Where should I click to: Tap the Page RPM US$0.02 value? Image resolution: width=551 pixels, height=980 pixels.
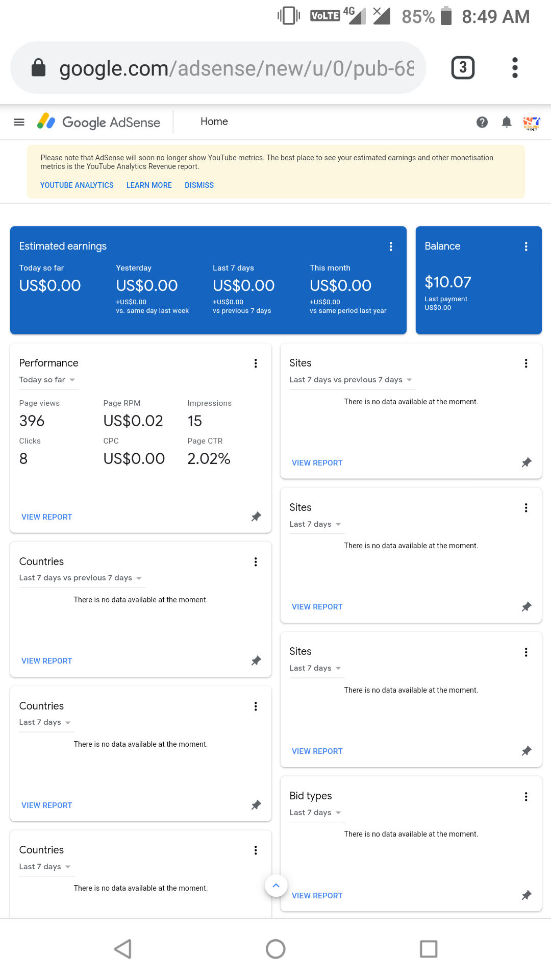pos(133,421)
